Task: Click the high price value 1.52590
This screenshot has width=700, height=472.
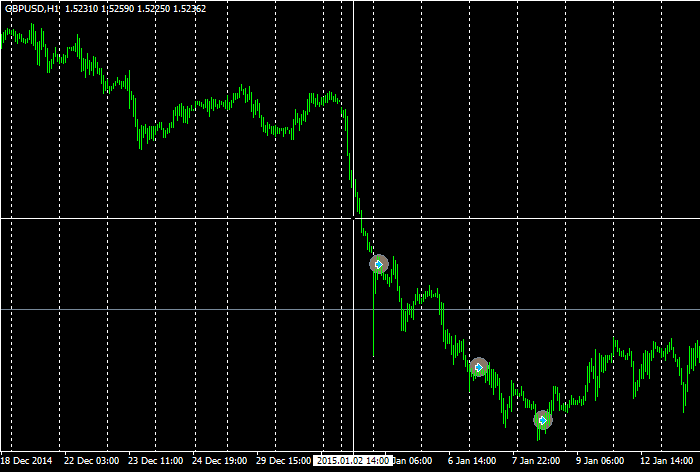Action: pos(117,8)
